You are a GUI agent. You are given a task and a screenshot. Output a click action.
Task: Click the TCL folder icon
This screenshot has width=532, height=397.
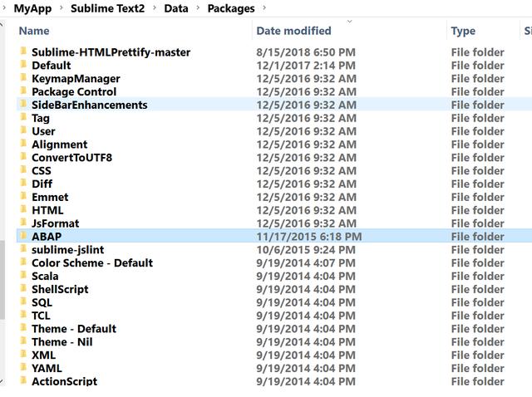coord(23,315)
